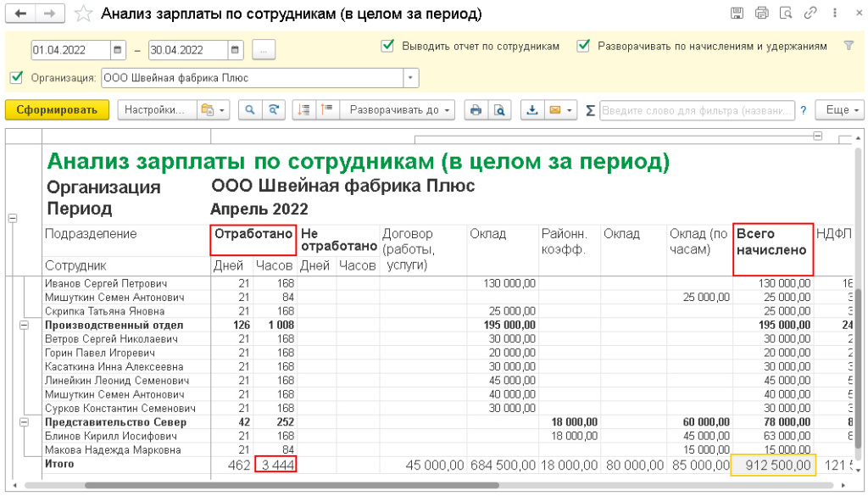Click the magnifier search icon in toolbar
This screenshot has height=496, width=868.
click(x=250, y=110)
